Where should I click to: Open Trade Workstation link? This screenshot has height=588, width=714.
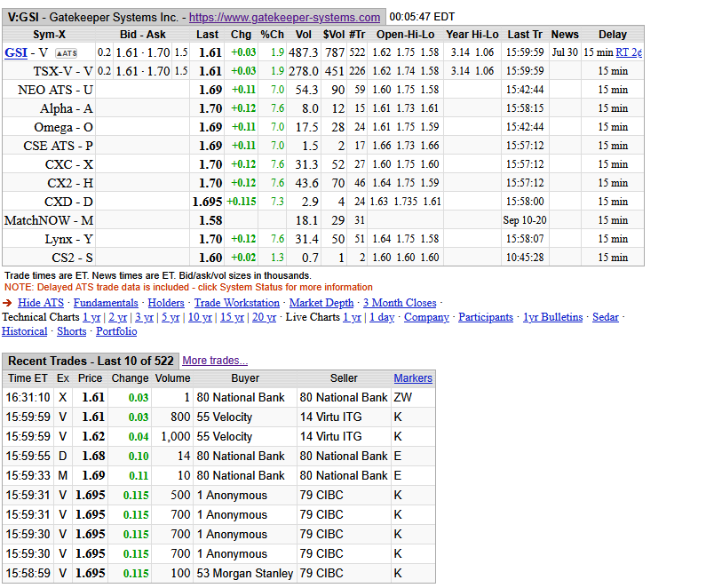(237, 303)
